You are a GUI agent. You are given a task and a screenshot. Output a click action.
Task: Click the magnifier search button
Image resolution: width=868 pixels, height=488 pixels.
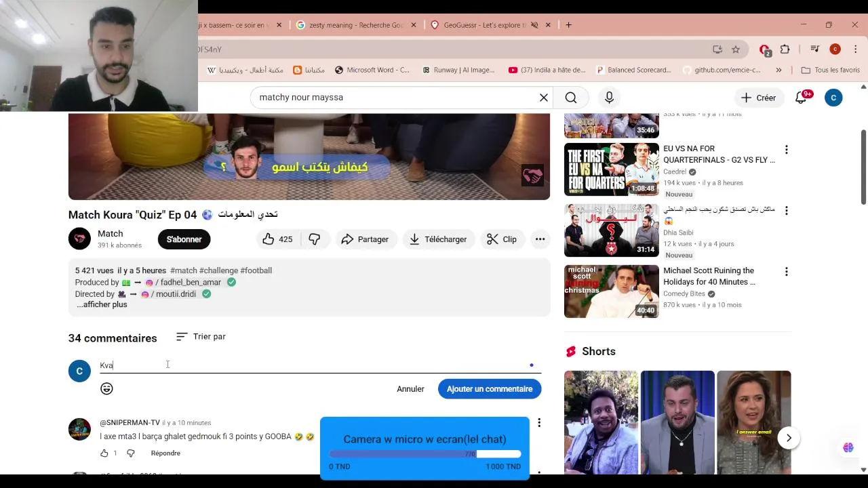[571, 98]
